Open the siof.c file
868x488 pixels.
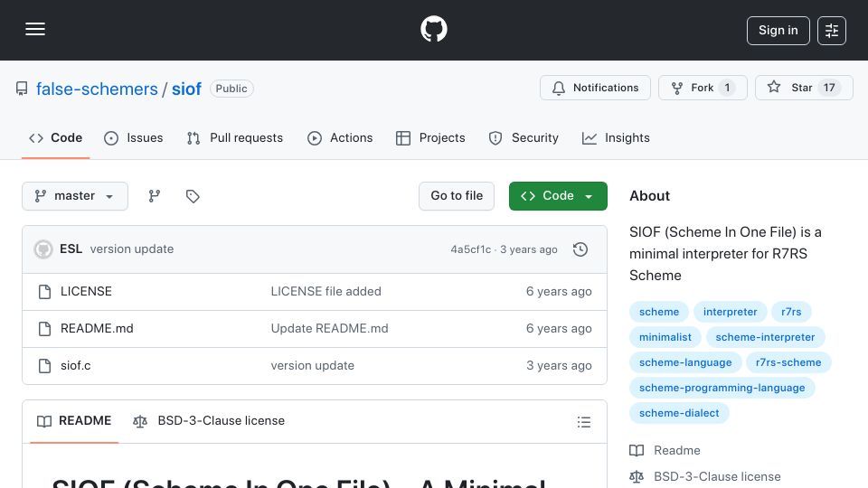point(75,366)
